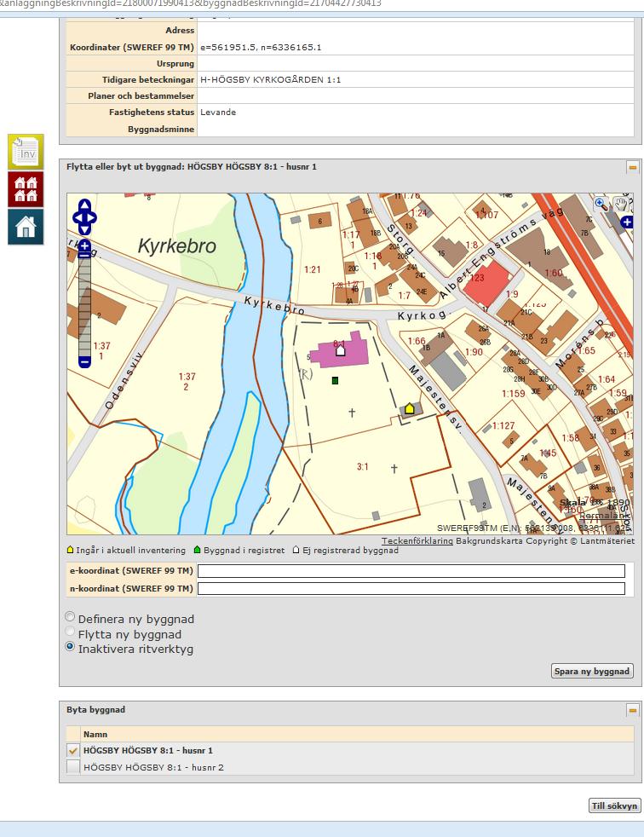
Task: Open the red multiple-houses sidebar icon
Action: pos(26,189)
